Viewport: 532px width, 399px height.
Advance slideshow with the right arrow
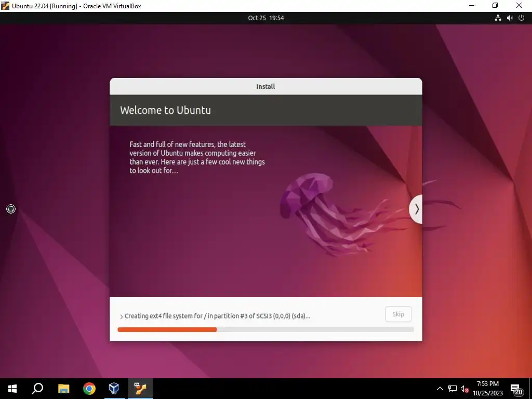[416, 209]
